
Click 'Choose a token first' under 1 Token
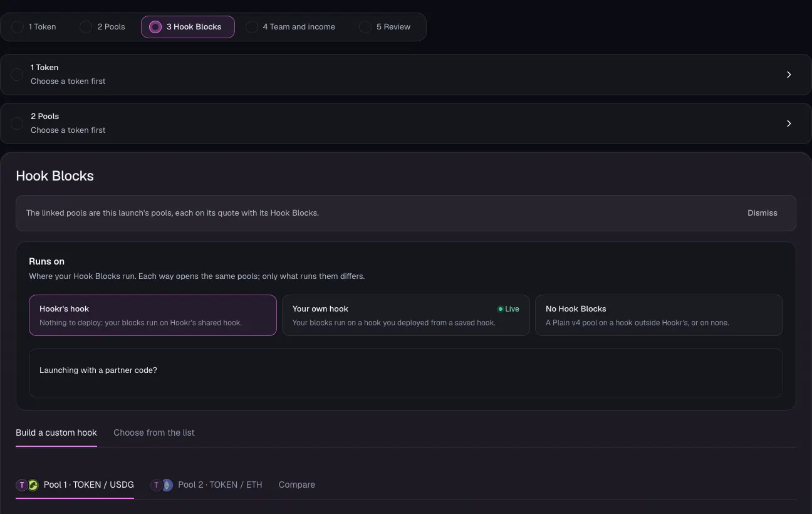pos(68,81)
